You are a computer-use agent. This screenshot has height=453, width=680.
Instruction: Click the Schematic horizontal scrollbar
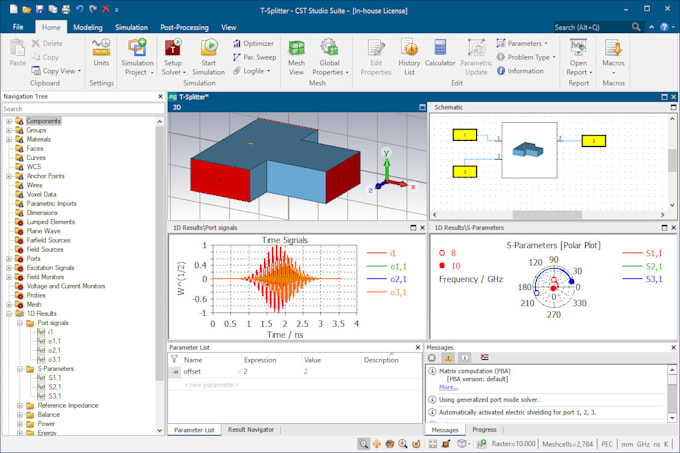(547, 215)
